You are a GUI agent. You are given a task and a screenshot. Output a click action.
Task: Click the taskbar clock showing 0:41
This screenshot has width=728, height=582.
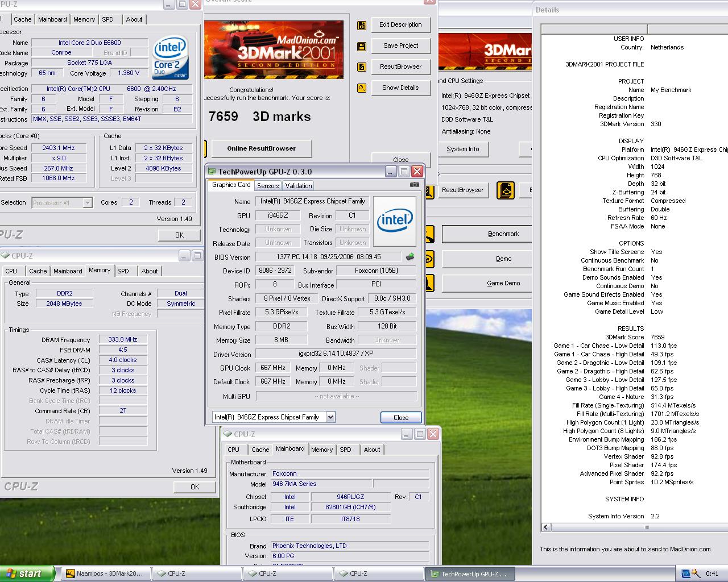click(712, 574)
